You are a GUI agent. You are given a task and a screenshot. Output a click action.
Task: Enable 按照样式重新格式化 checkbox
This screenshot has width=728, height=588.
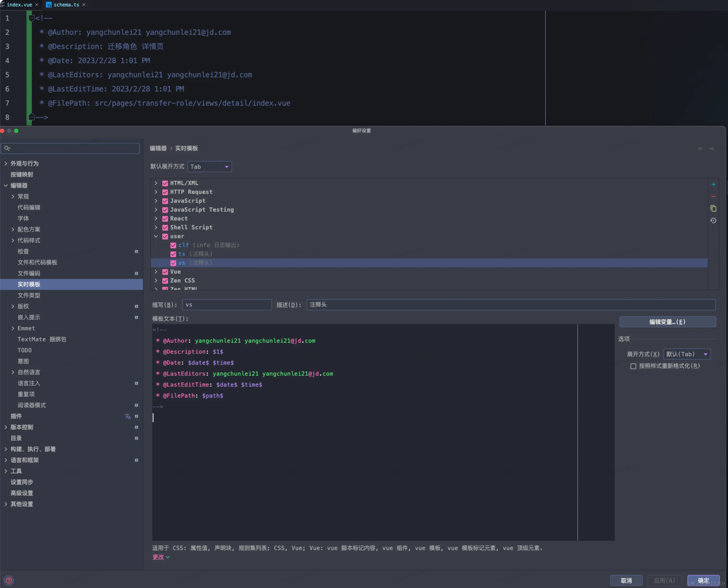pyautogui.click(x=633, y=366)
